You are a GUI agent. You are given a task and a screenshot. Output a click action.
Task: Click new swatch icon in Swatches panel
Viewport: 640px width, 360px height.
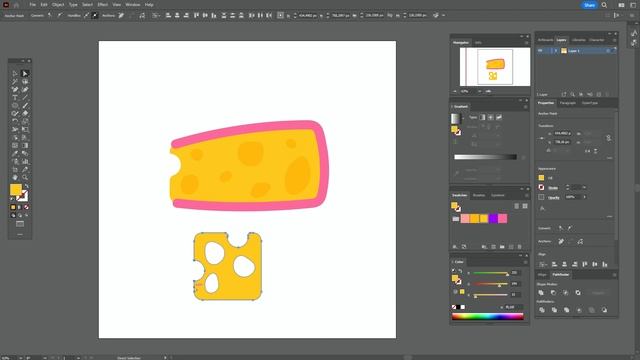511,247
